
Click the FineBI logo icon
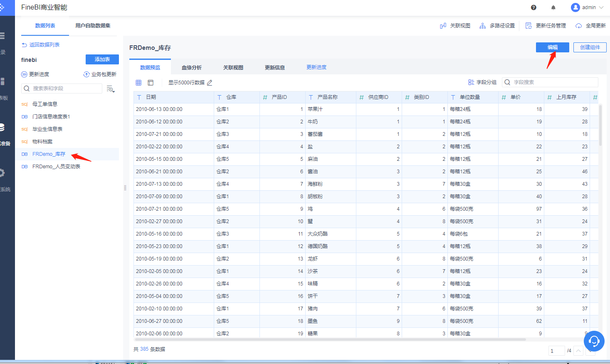[2, 7]
